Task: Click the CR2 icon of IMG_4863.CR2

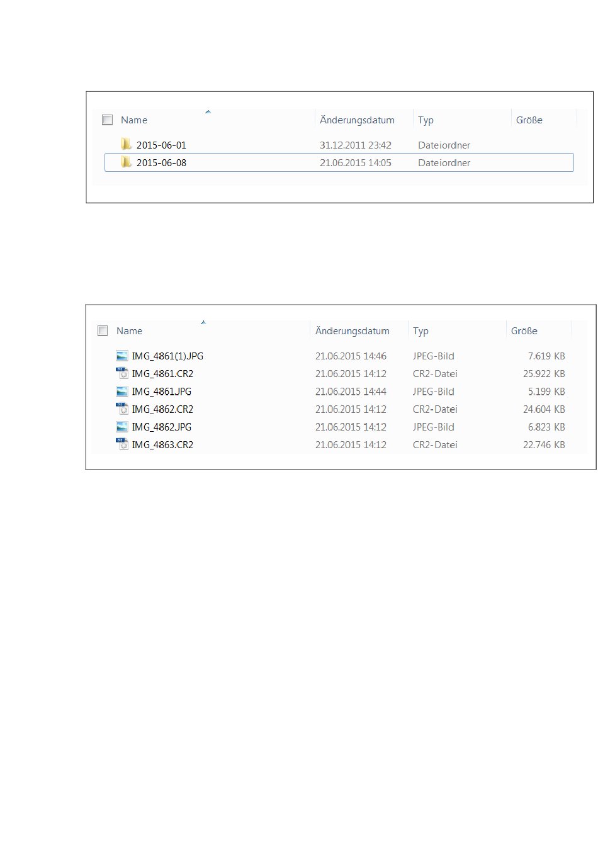Action: [x=122, y=444]
